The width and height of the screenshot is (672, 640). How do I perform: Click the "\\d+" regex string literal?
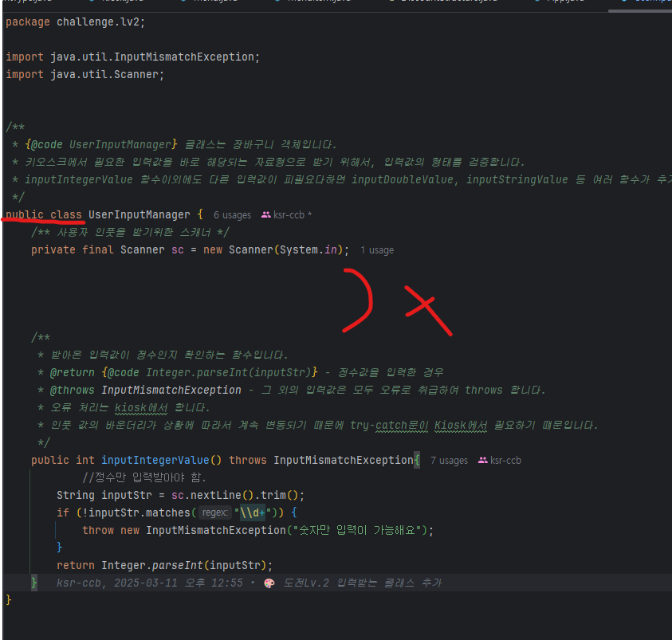click(253, 512)
